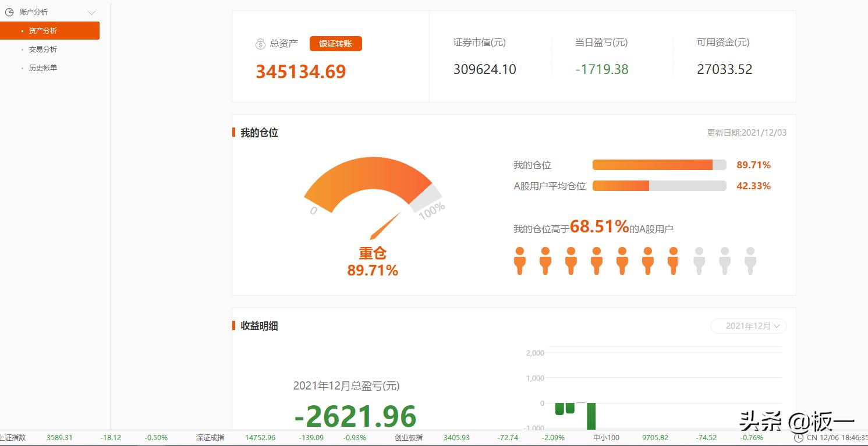Click the 我的仓位 89.71% progress bar

(x=660, y=165)
